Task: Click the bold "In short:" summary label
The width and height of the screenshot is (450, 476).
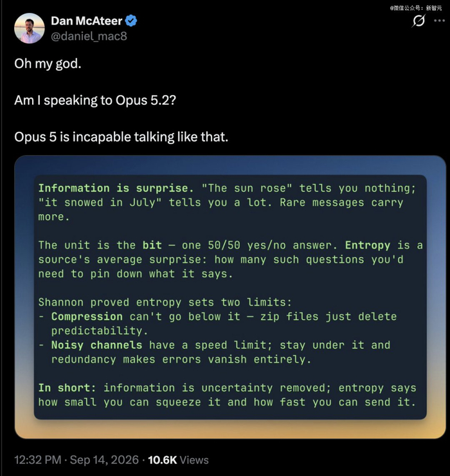Action: pyautogui.click(x=67, y=388)
